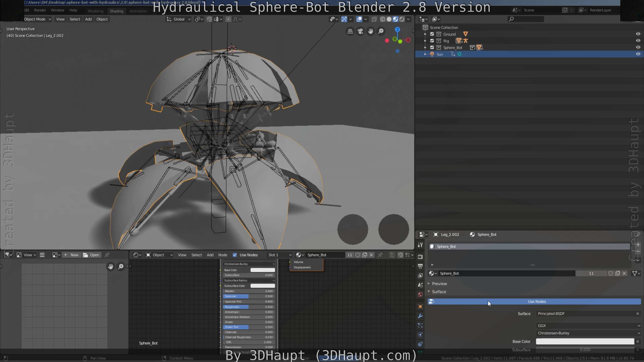The width and height of the screenshot is (644, 362).
Task: Open the Object Constraints properties tab
Action: (x=420, y=344)
